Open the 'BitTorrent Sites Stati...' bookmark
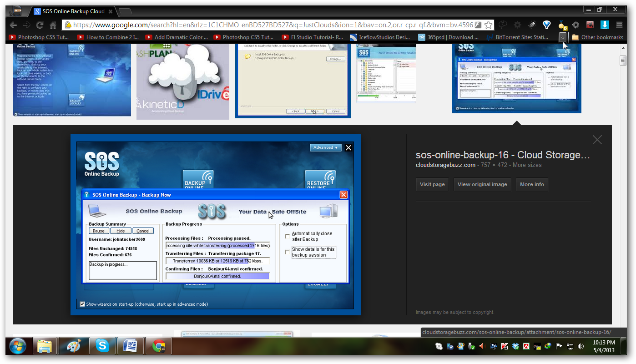Viewport: 636px width, 364px height. click(517, 37)
